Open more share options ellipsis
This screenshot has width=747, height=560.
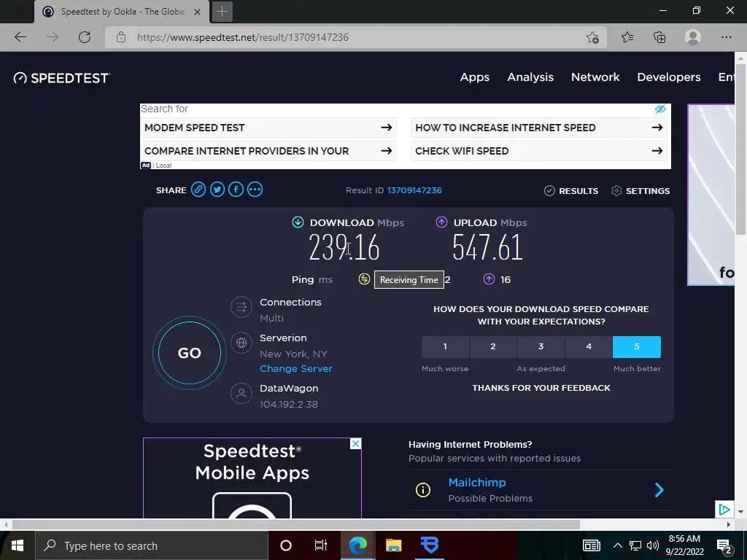[x=255, y=190]
